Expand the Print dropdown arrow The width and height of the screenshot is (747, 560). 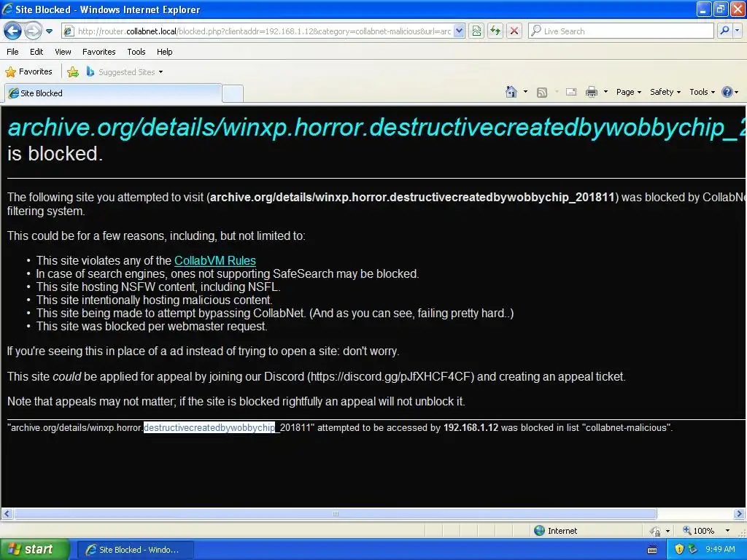point(605,92)
